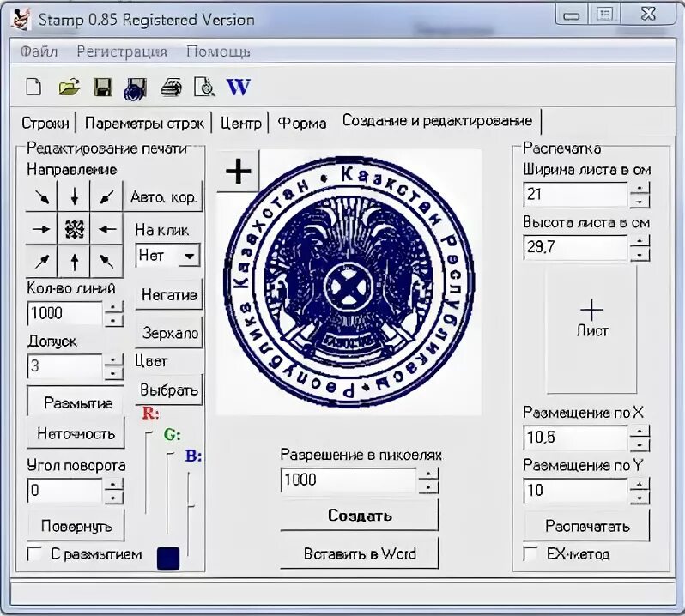685x616 pixels.
Task: Increase Кол-во линий value
Action: pyautogui.click(x=113, y=307)
